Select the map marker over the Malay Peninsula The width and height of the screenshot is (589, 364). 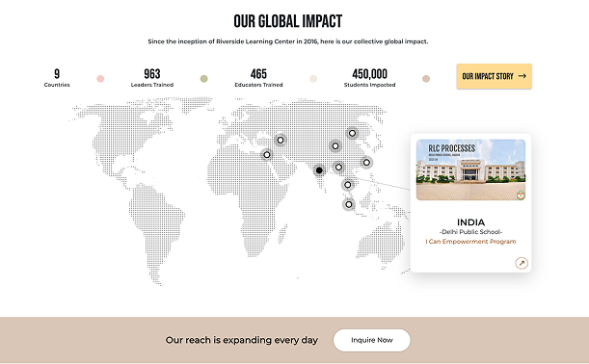click(347, 185)
